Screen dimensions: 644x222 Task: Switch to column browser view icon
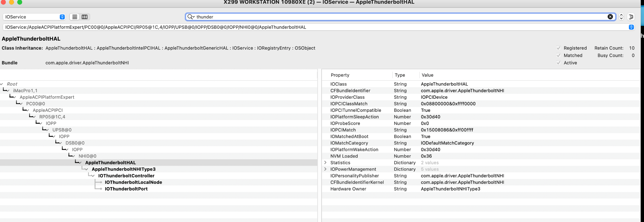[85, 17]
